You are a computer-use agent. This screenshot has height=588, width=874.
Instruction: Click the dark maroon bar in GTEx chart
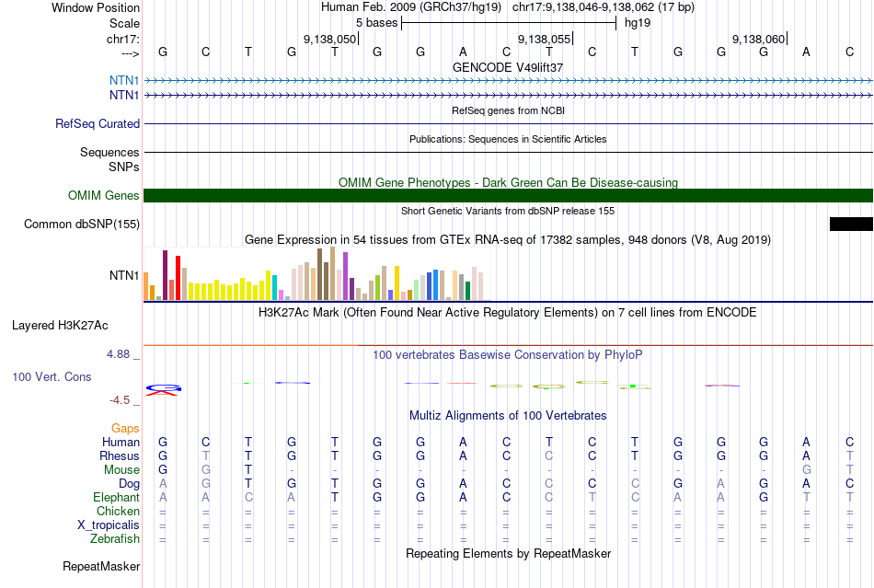click(165, 275)
